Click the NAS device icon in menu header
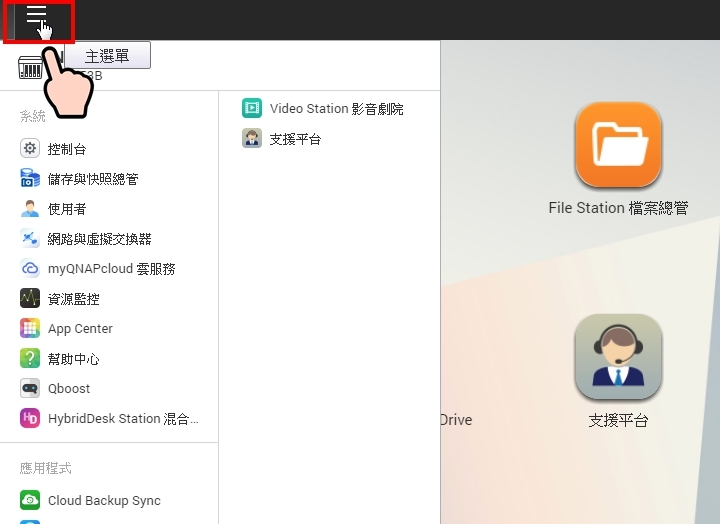Image resolution: width=720 pixels, height=524 pixels. point(30,68)
